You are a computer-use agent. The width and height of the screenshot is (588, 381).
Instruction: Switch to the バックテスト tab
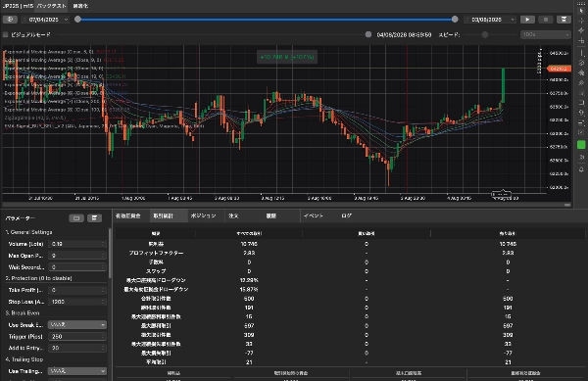point(52,6)
